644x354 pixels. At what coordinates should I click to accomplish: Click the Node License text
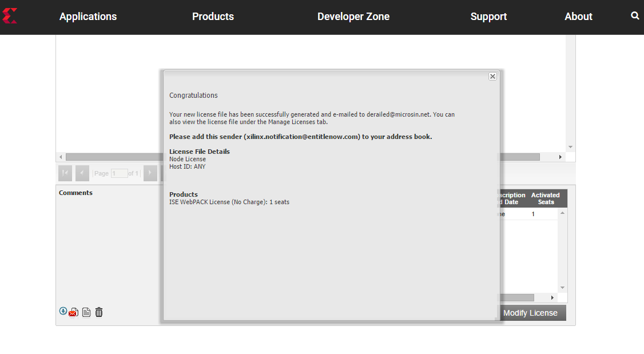[188, 159]
